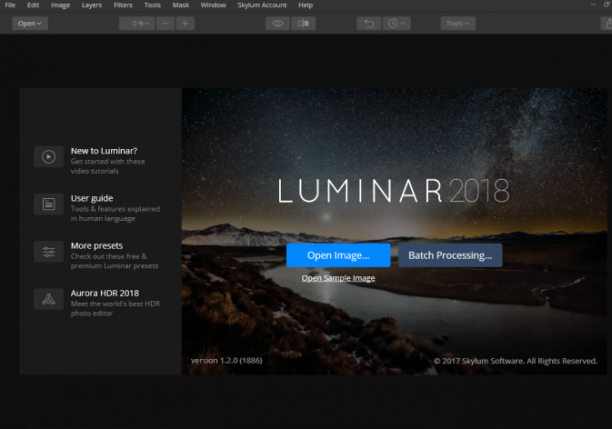
Task: Click the share/export icon
Action: click(607, 23)
